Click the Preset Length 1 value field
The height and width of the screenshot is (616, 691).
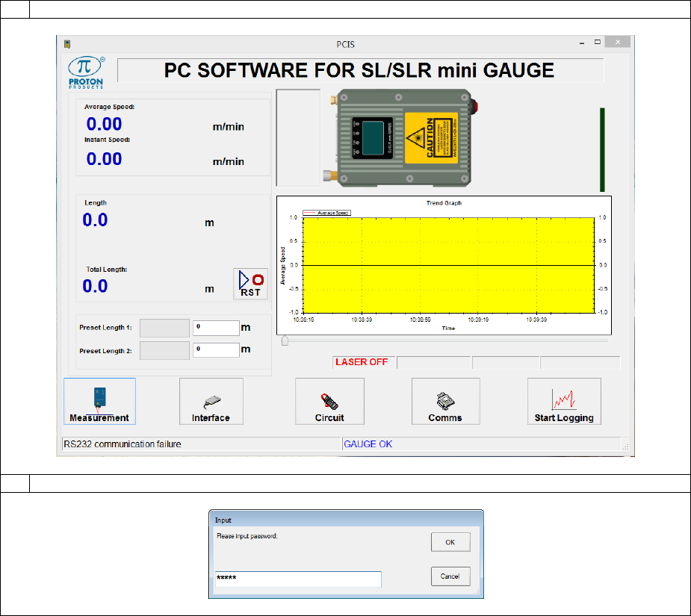pos(216,328)
